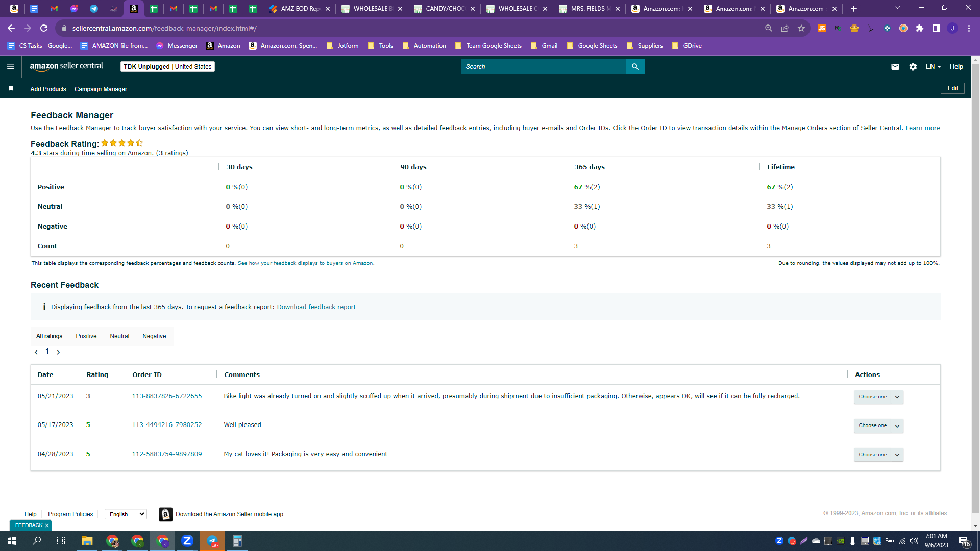Switch to the Neutral ratings tab
This screenshot has height=551, width=980.
tap(119, 336)
